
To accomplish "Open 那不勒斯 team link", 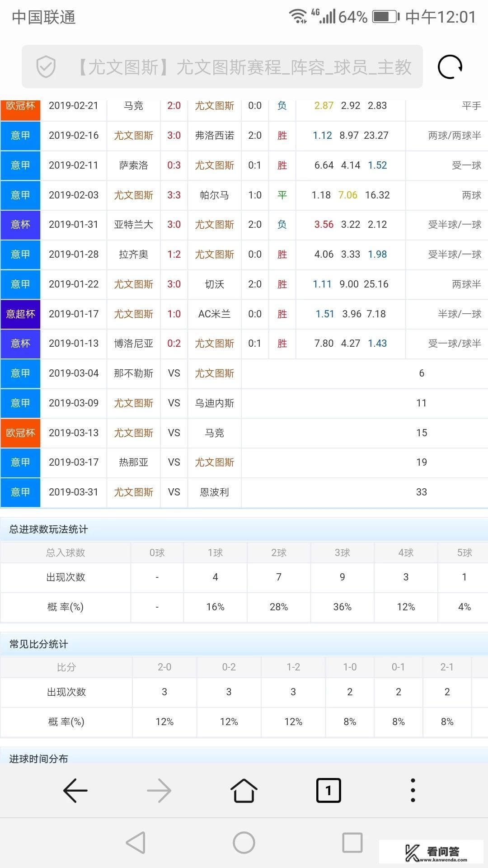I will (133, 373).
